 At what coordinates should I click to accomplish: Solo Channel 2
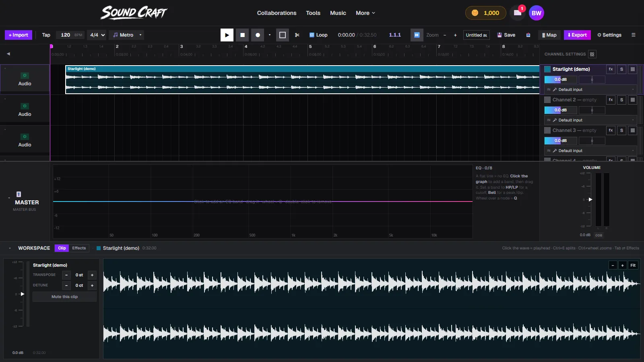621,100
